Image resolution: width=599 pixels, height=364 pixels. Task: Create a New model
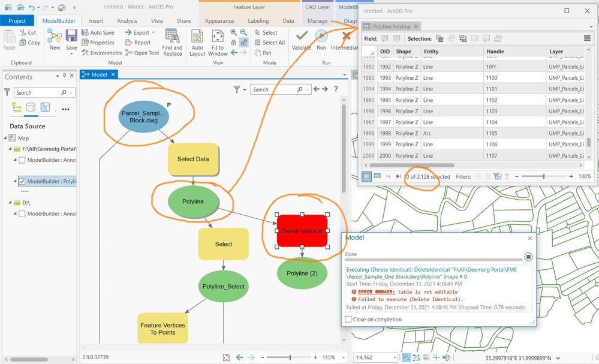pos(55,40)
